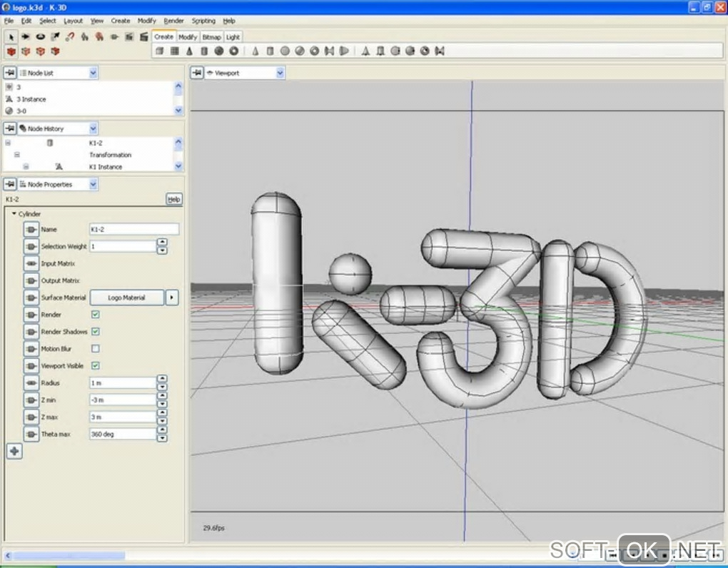The width and height of the screenshot is (728, 568).
Task: Click the Name input field
Action: [x=133, y=229]
